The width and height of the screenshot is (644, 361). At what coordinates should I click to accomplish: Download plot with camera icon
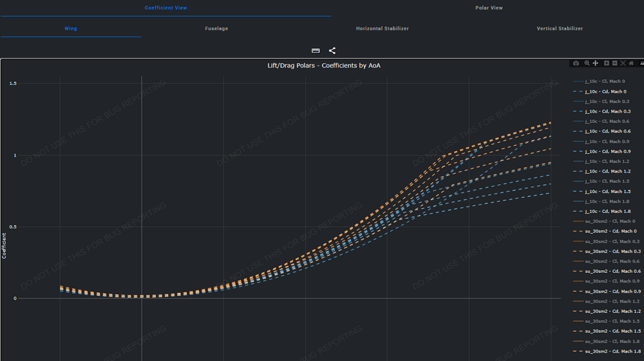point(576,63)
